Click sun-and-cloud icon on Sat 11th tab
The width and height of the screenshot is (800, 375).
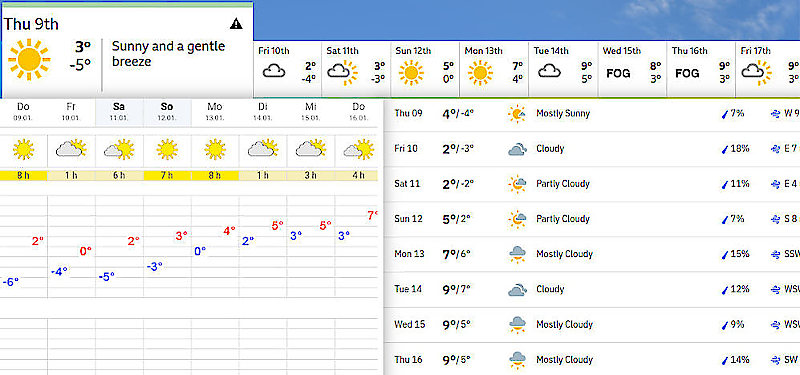coord(342,72)
